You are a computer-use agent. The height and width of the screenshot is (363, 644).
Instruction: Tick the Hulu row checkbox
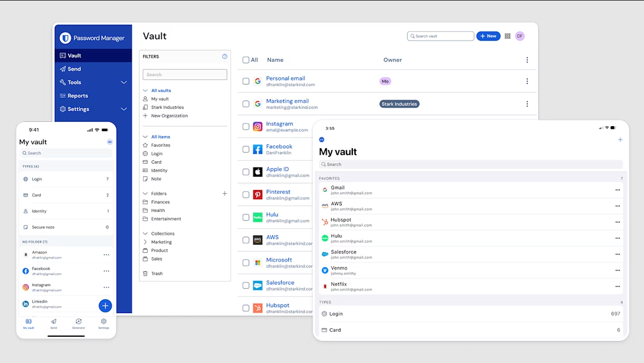point(245,217)
